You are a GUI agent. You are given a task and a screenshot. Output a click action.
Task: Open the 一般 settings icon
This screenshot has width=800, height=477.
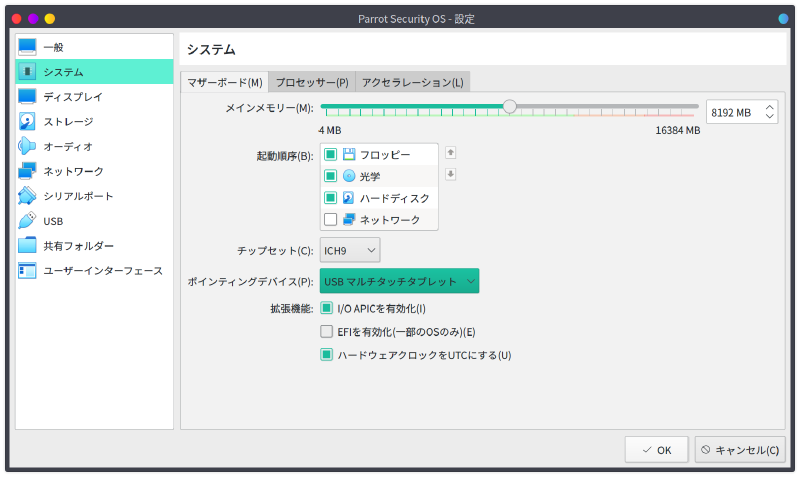coord(27,47)
